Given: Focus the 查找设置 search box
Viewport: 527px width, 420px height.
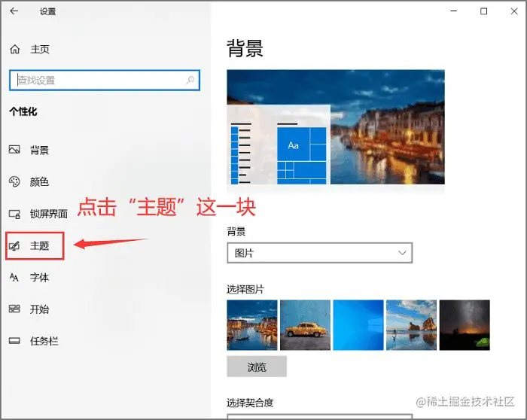Looking at the screenshot, I should [105, 80].
